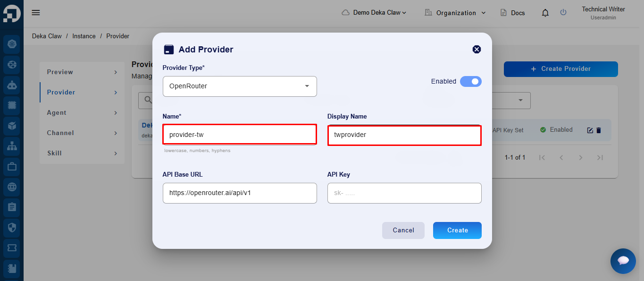Open the Agent side menu item
The height and width of the screenshot is (281, 644).
82,112
